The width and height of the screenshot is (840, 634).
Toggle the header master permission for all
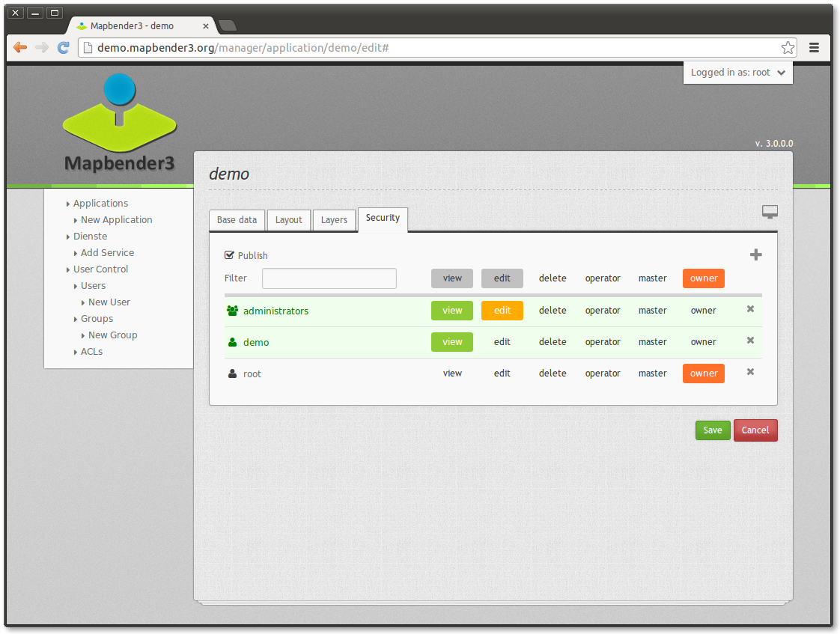click(x=653, y=278)
